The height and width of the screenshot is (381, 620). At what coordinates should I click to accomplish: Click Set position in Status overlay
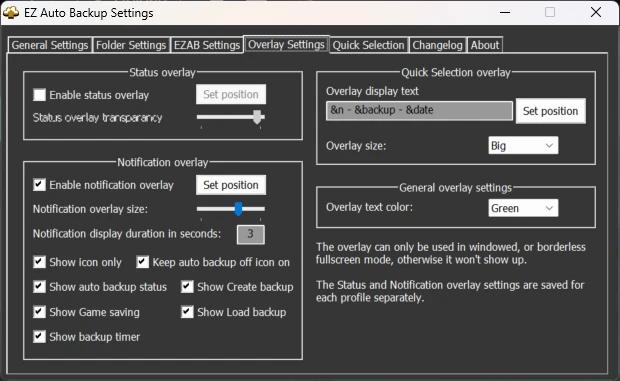click(231, 94)
